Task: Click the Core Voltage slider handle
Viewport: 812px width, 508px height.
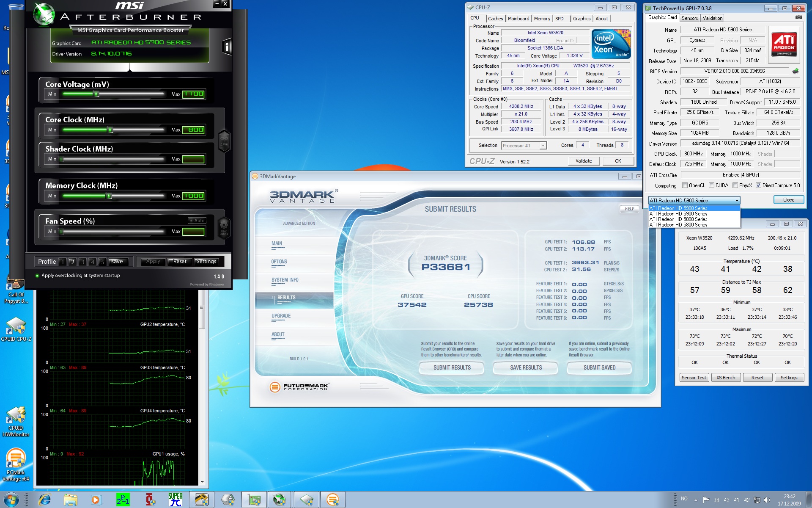Action: (x=96, y=94)
